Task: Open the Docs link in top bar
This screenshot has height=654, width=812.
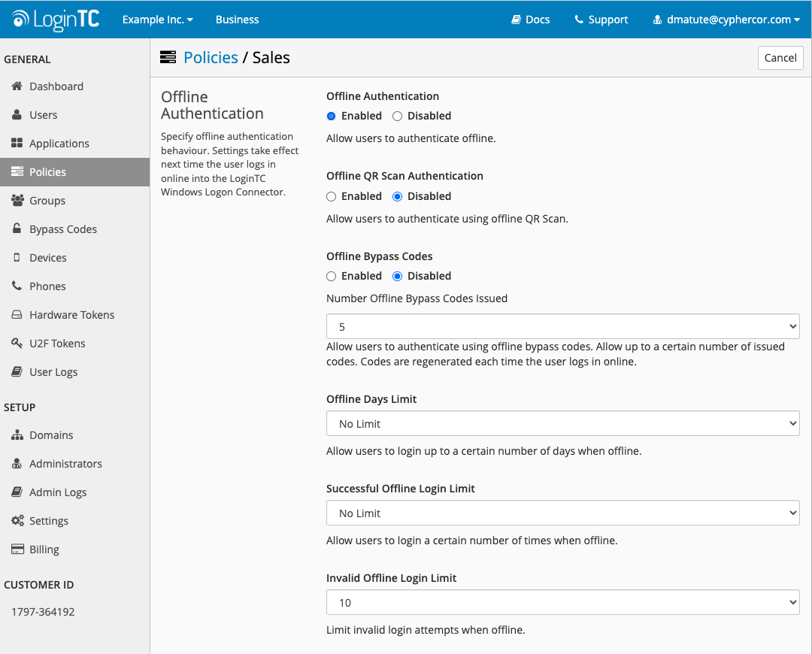Action: pos(531,20)
